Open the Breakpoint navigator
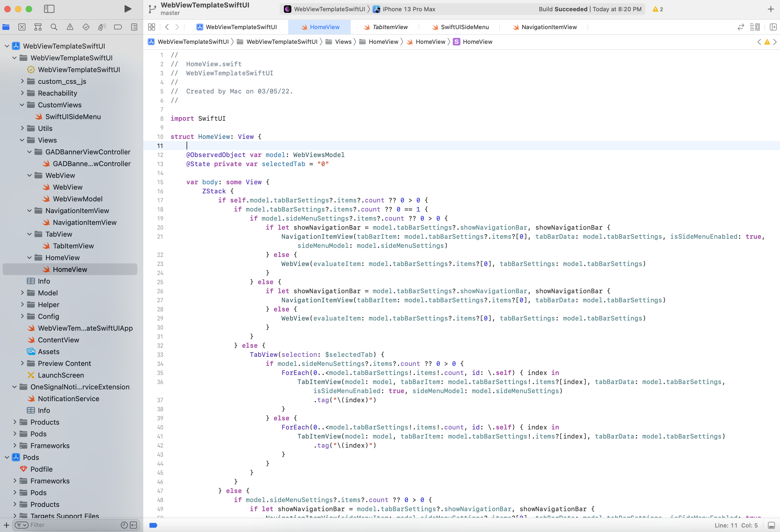This screenshot has height=532, width=780. [118, 27]
